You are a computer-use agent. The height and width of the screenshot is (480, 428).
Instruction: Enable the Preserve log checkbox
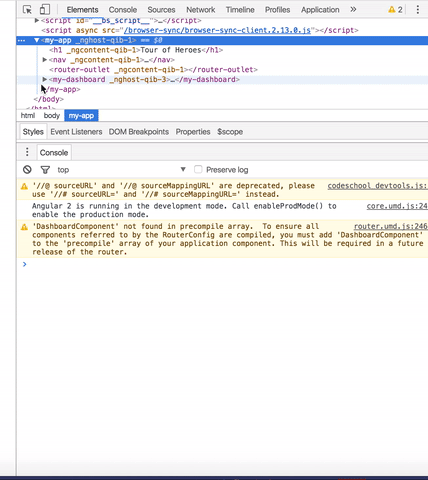tap(198, 169)
